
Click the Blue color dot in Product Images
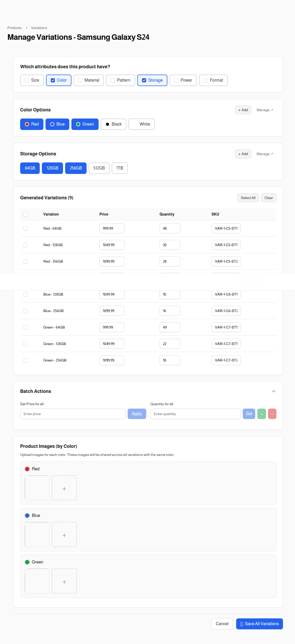pyautogui.click(x=27, y=516)
